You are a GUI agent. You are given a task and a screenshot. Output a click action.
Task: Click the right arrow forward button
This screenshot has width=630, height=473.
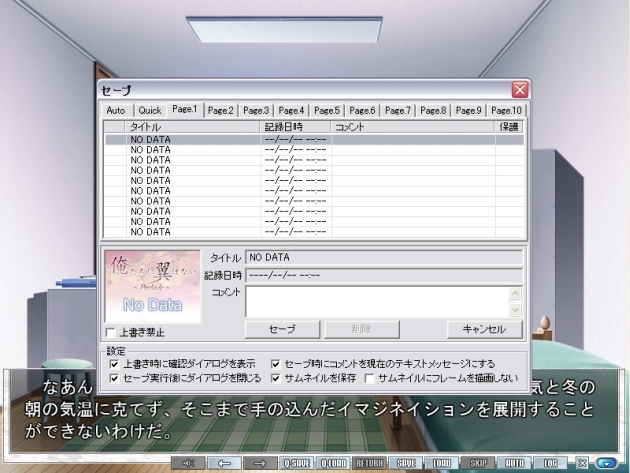coord(259,464)
